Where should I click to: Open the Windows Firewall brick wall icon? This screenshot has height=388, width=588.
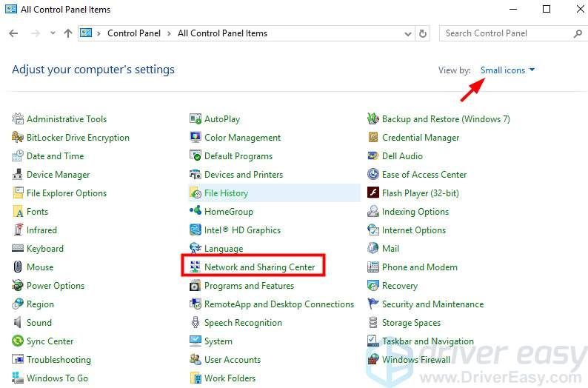click(373, 360)
